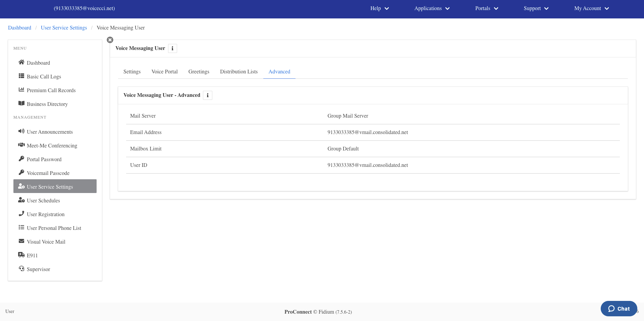Click the User Announcements speaker icon
The width and height of the screenshot is (644, 321).
(21, 131)
